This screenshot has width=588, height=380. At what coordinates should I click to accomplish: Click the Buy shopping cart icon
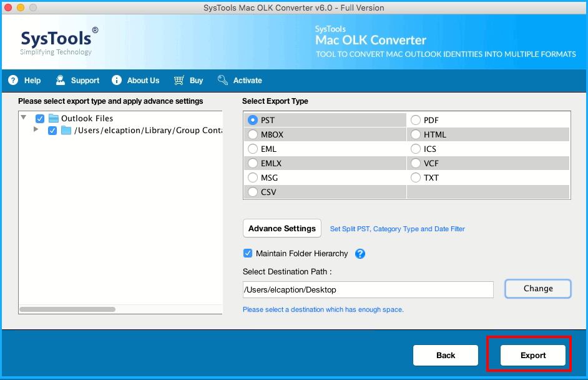pyautogui.click(x=179, y=80)
